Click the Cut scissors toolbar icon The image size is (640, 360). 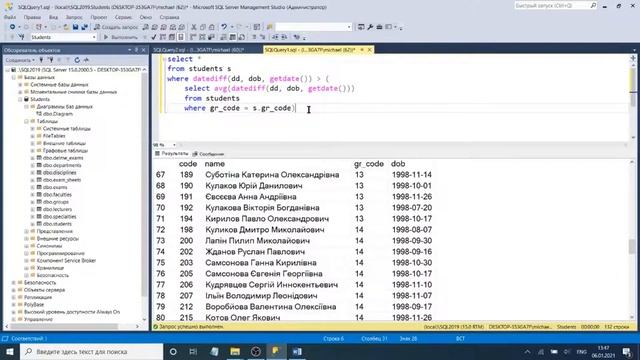click(x=194, y=27)
